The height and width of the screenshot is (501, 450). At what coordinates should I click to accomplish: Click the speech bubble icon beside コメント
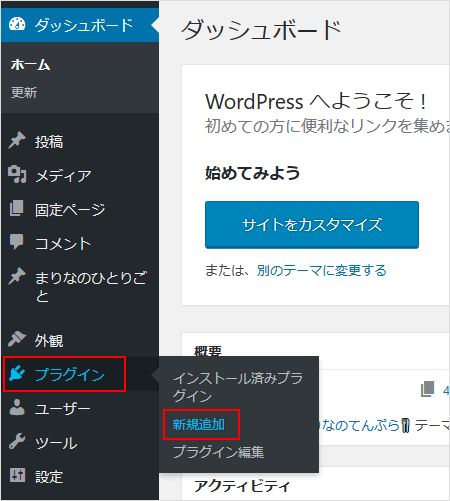[x=16, y=242]
